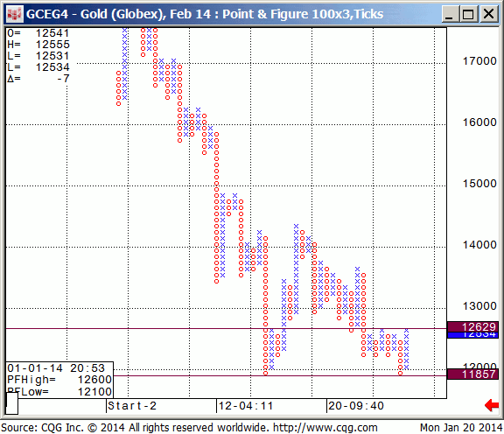This screenshot has width=504, height=434.
Task: Click the 13000 price scale label
Action: pos(479,306)
